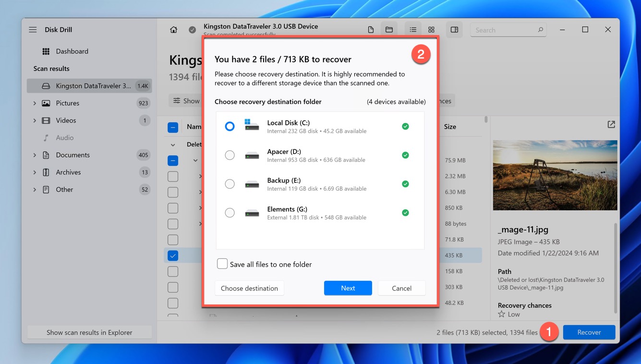Image resolution: width=641 pixels, height=364 pixels.
Task: Select Local Disk (C:) radio button
Action: pos(230,126)
